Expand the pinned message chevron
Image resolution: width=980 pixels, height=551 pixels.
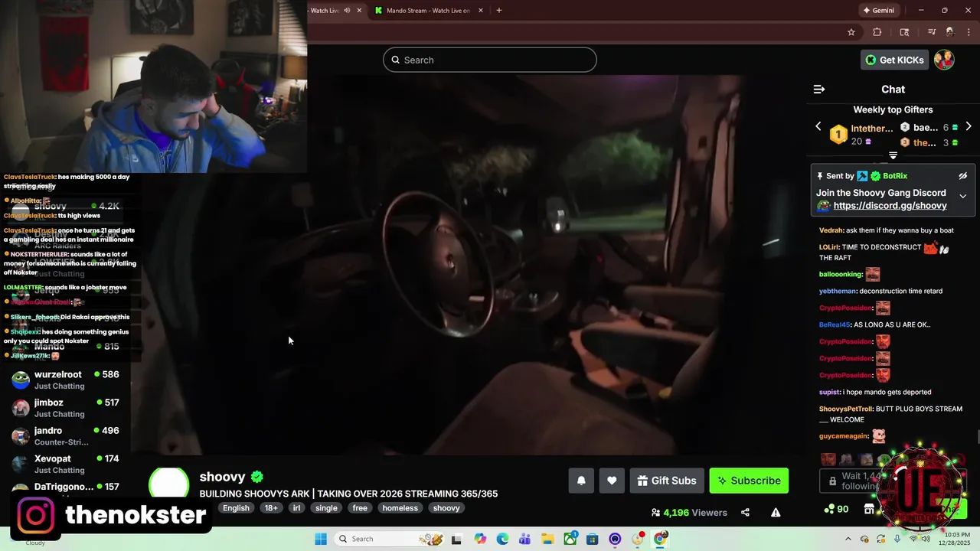(x=963, y=197)
